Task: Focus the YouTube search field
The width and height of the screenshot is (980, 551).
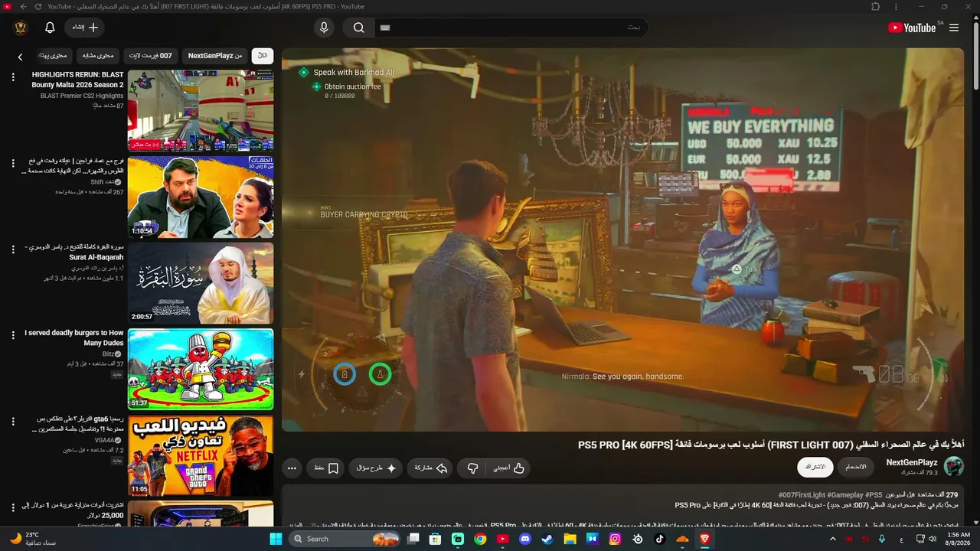Action: 511,28
